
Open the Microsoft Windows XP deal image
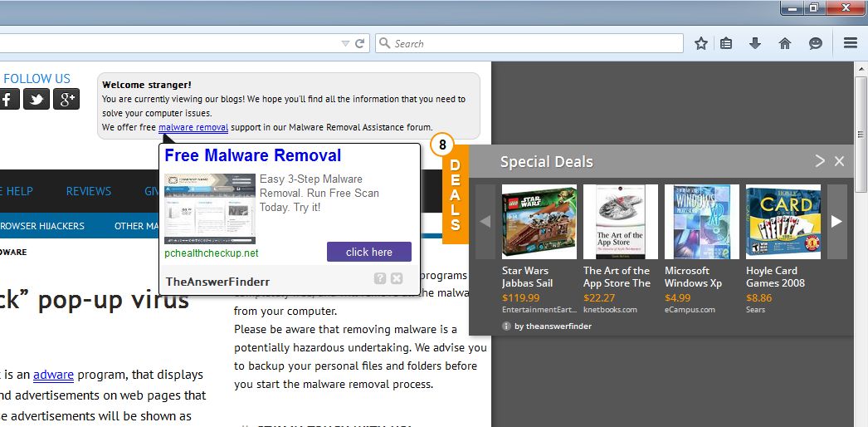point(702,222)
